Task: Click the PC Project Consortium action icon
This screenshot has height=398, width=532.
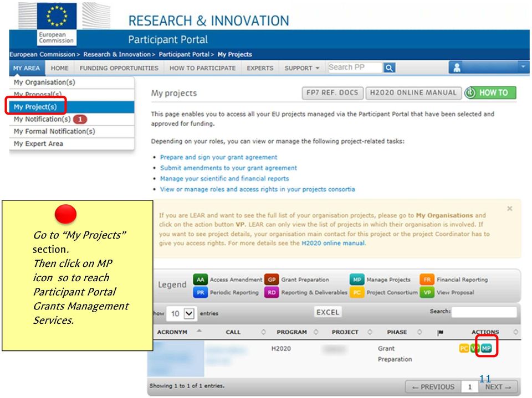Action: 464,348
